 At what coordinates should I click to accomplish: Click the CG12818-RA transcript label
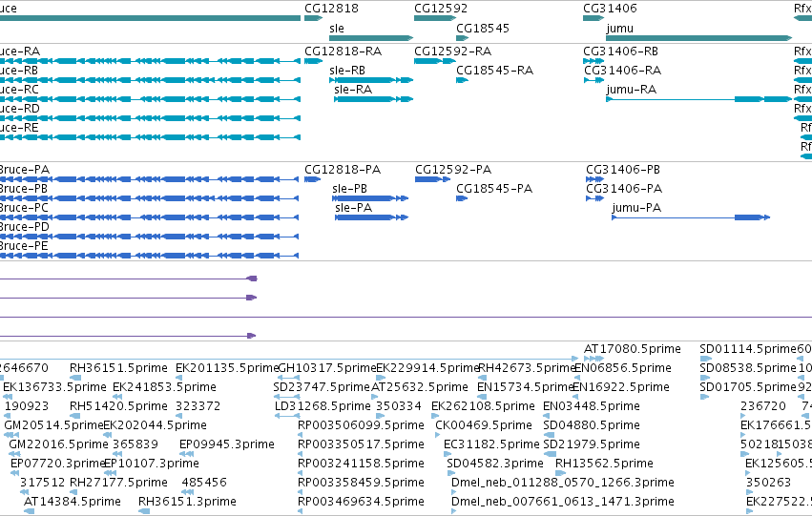tap(343, 52)
